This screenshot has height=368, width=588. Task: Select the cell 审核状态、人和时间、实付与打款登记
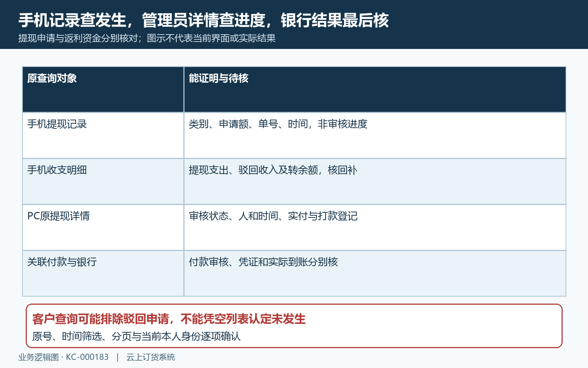(x=375, y=227)
